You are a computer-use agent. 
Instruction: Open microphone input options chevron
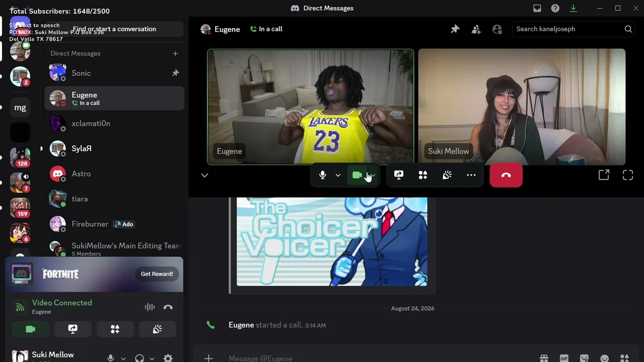pos(338,175)
